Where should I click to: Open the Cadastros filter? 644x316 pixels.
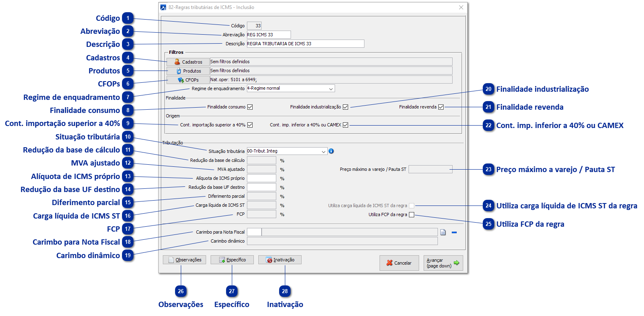click(x=188, y=62)
